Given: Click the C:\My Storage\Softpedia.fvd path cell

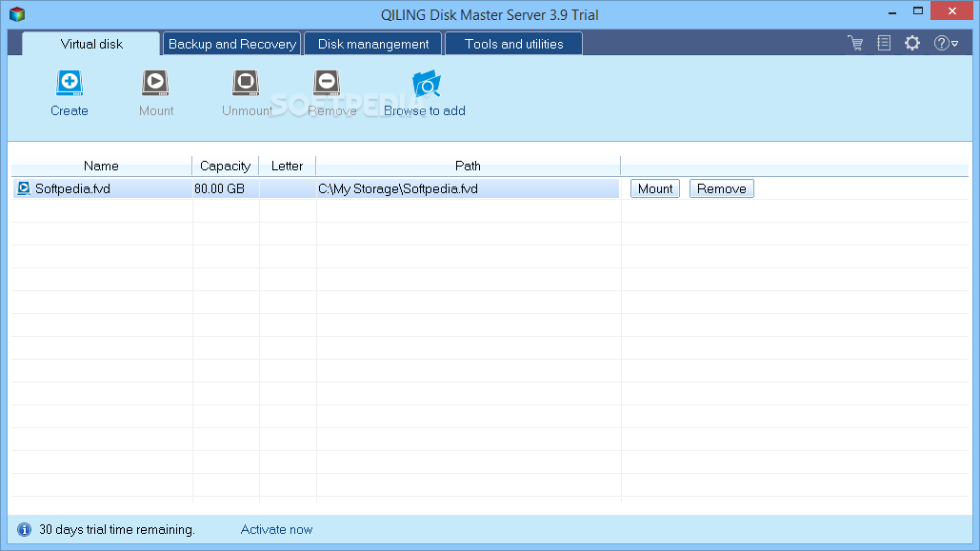Looking at the screenshot, I should (468, 188).
